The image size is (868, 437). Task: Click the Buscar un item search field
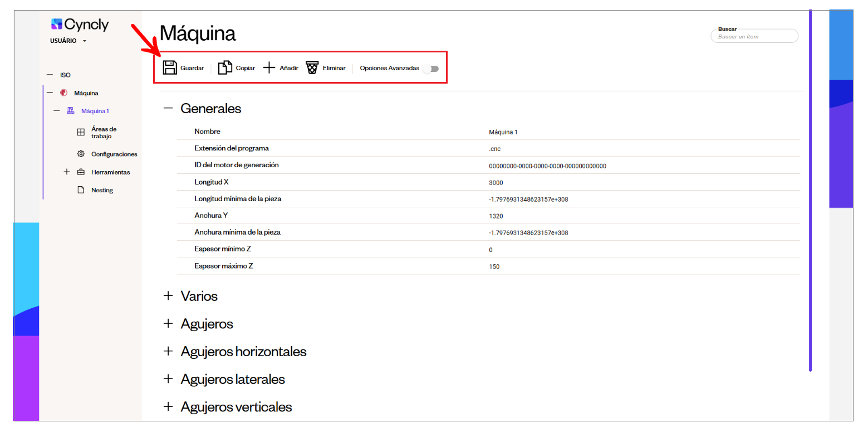click(x=754, y=36)
